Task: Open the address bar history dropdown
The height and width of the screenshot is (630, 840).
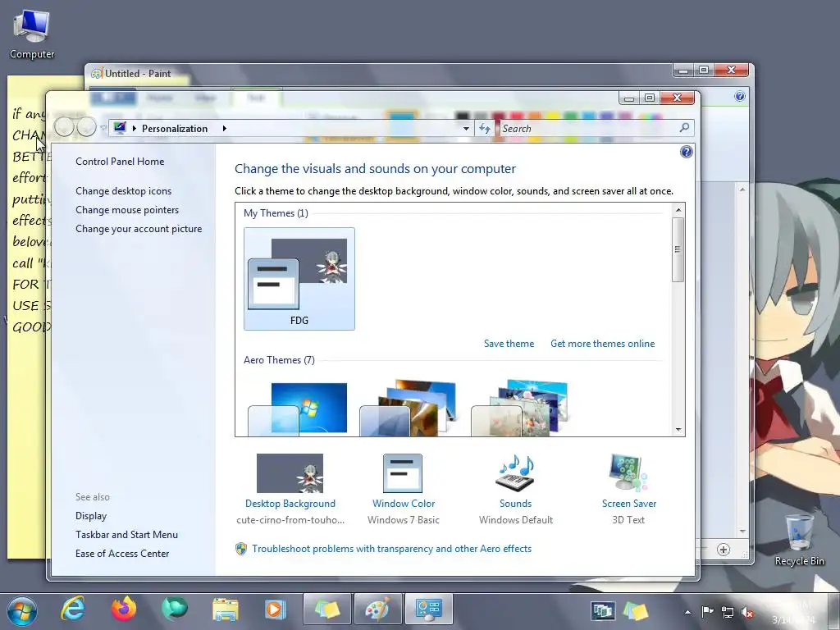Action: (x=466, y=129)
